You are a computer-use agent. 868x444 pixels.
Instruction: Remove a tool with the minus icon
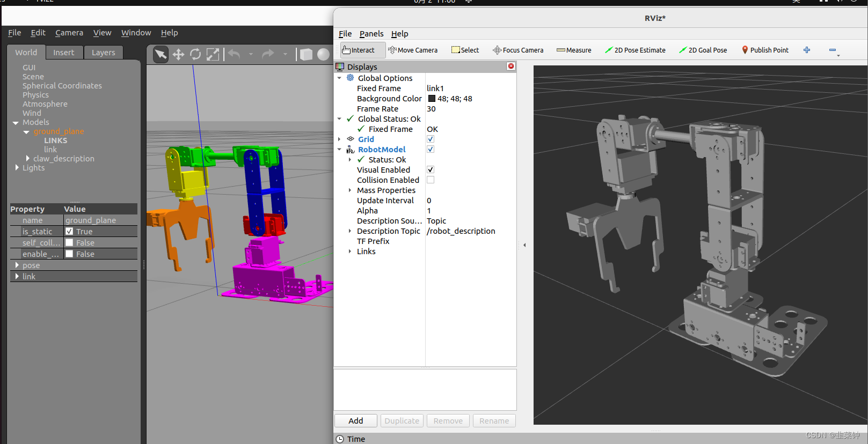click(x=833, y=50)
